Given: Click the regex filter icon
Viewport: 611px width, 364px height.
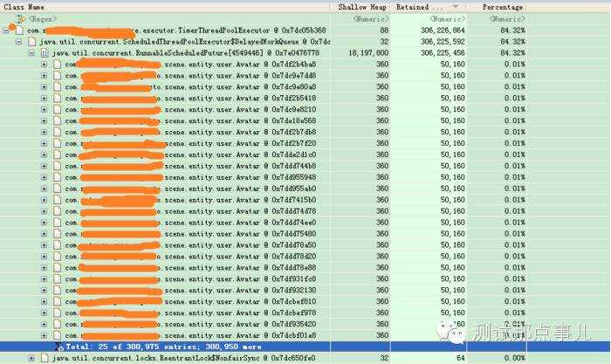Looking at the screenshot, I should click(20, 18).
